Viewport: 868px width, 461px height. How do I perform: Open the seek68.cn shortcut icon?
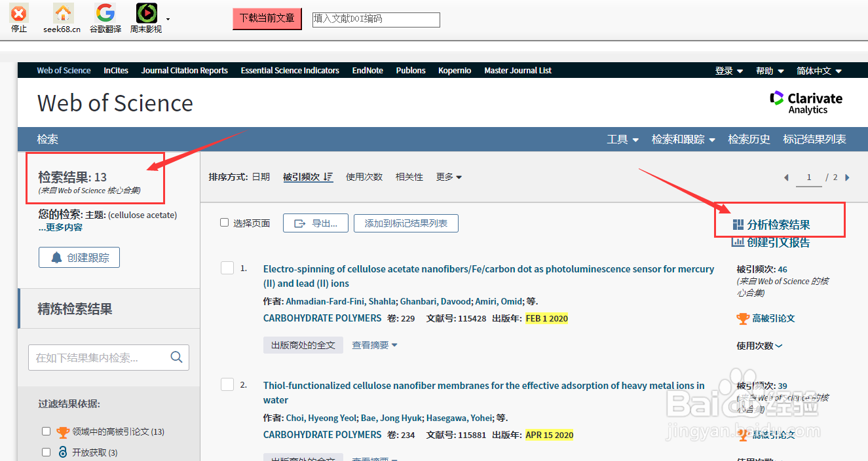click(62, 13)
